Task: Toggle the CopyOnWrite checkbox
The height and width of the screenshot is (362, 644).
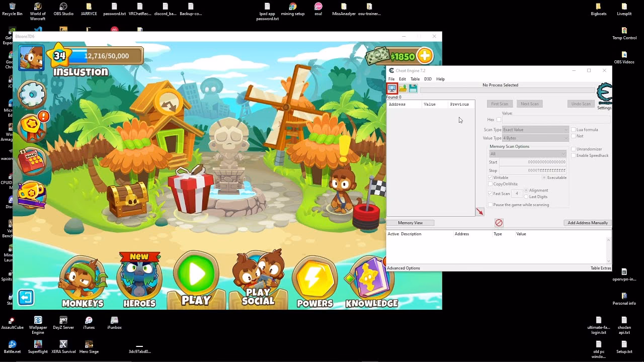Action: pos(491,184)
